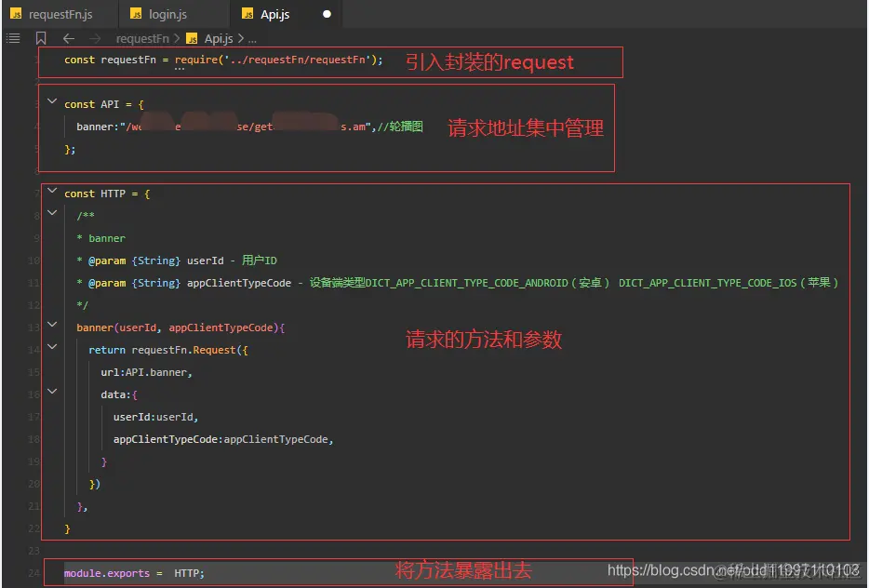
Task: Click the JS file icon on the Api.js tab
Action: 248,14
